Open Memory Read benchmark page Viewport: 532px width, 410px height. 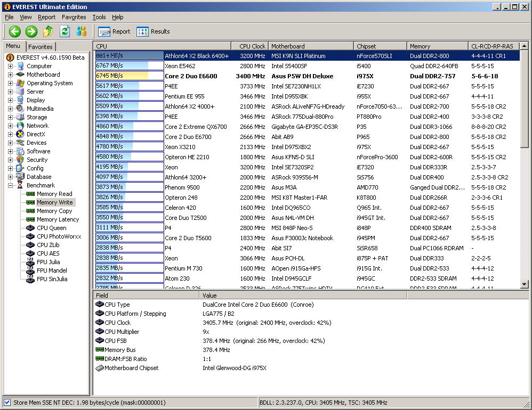[x=54, y=194]
